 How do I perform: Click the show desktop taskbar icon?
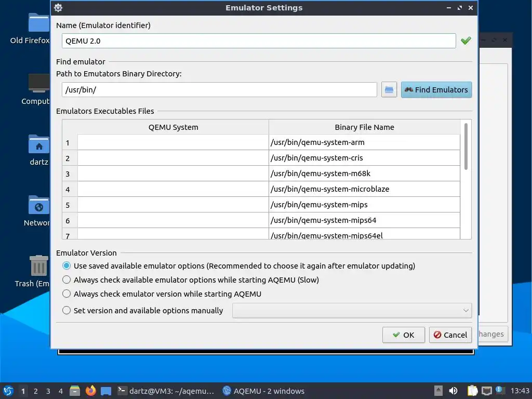point(106,391)
